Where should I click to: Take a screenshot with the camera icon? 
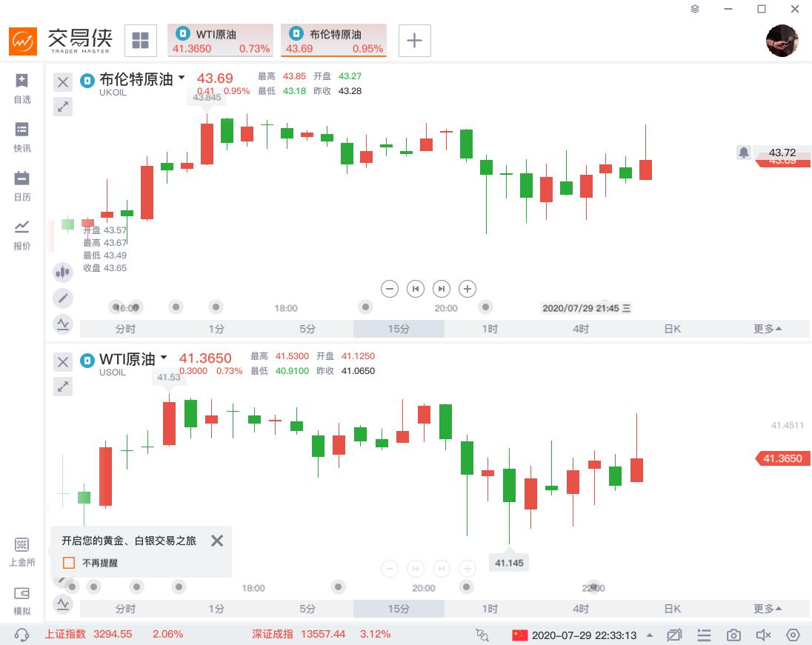(x=733, y=635)
